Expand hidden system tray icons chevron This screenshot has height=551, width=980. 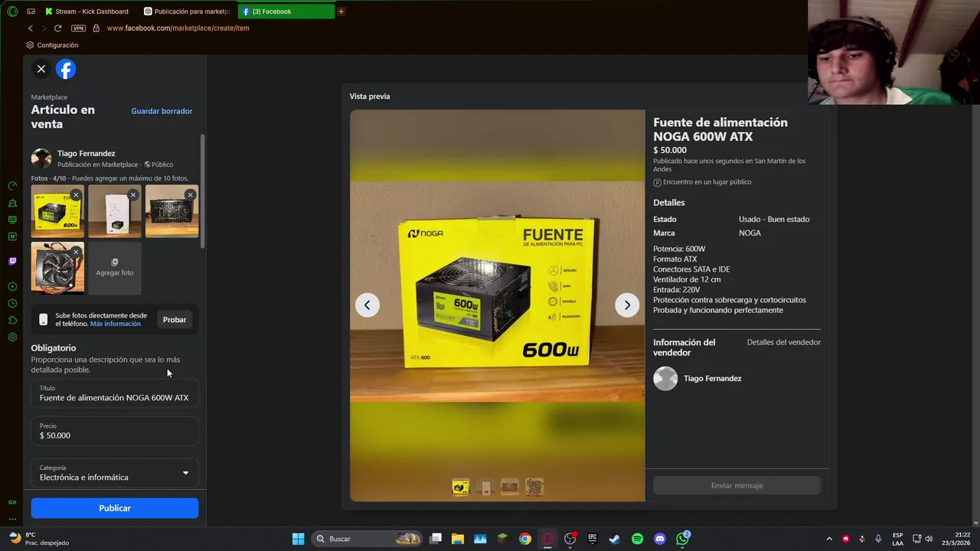828,539
